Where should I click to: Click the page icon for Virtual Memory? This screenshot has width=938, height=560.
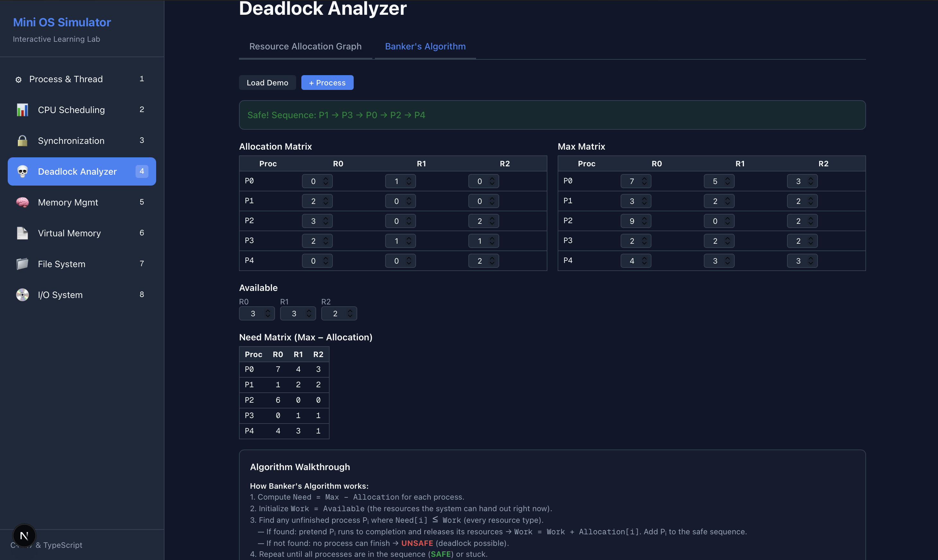pos(22,233)
